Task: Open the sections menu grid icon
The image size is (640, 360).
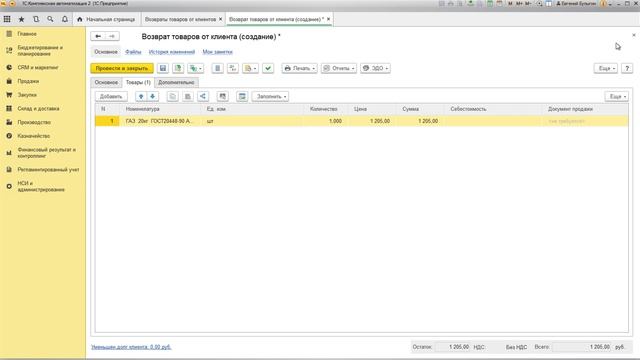Action: (x=7, y=19)
